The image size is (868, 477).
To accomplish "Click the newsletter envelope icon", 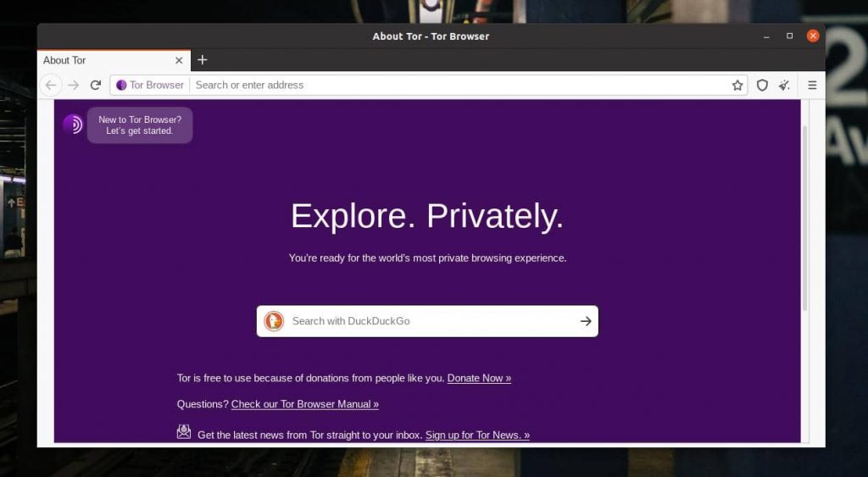I will coord(184,431).
